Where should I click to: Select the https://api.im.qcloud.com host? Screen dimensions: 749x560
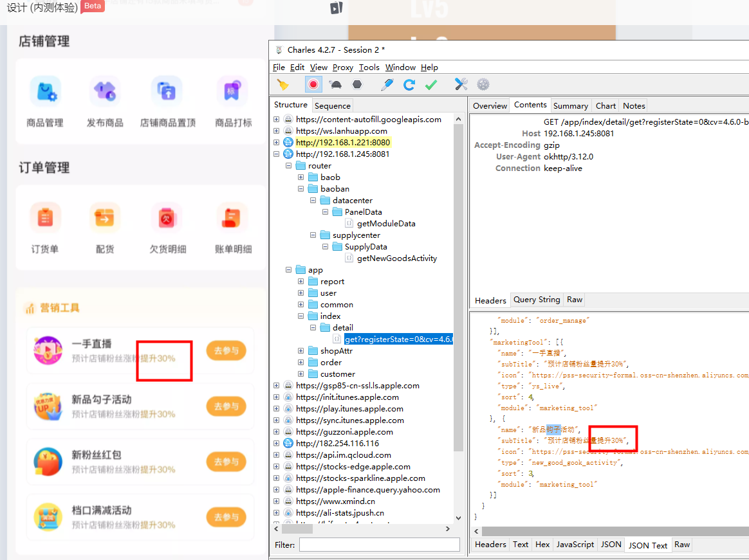pyautogui.click(x=344, y=455)
